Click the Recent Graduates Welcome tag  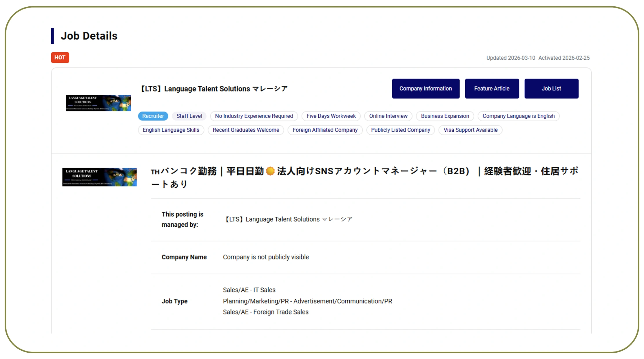click(x=246, y=130)
